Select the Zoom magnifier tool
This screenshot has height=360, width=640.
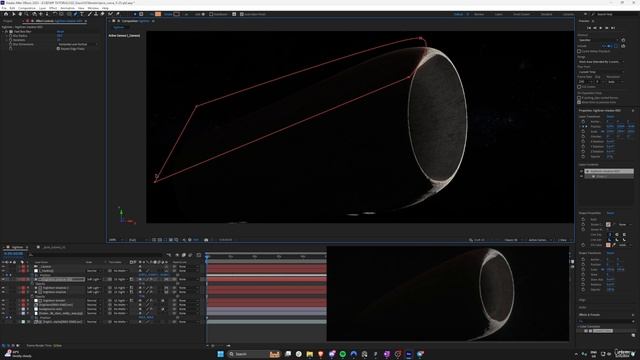(x=27, y=14)
